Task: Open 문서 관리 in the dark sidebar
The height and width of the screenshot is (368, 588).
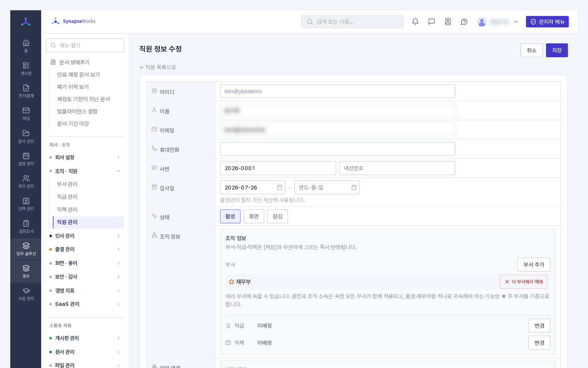Action: click(26, 136)
